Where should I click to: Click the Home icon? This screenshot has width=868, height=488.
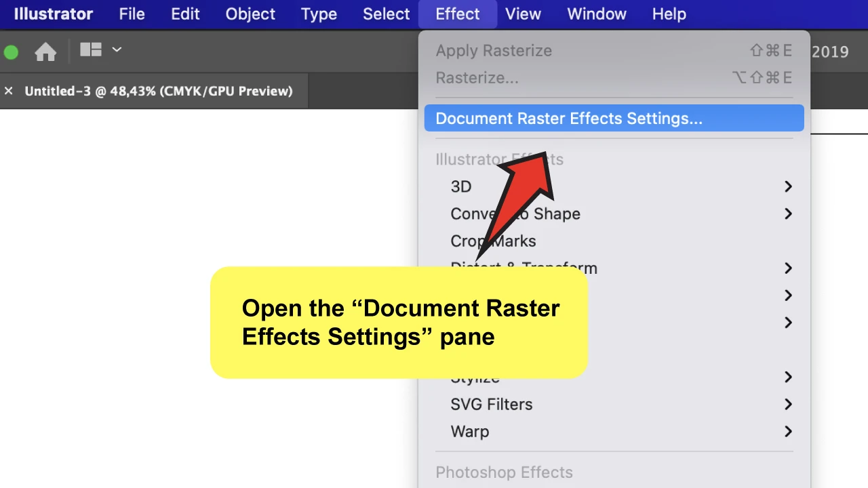click(45, 52)
